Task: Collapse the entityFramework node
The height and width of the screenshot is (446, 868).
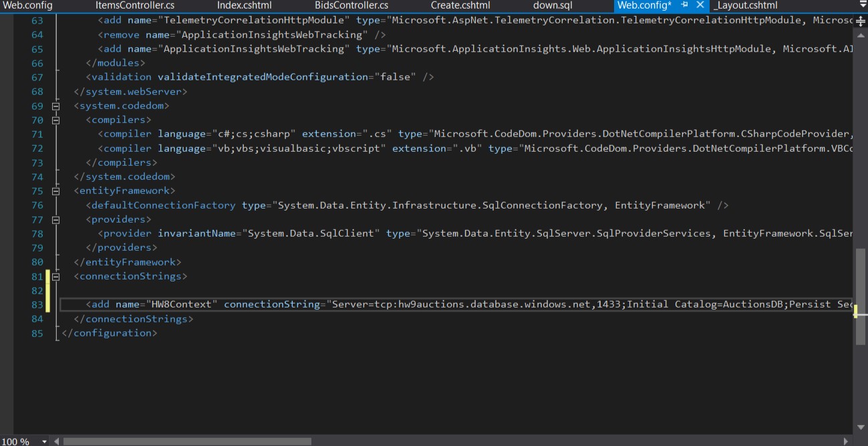Action: [56, 191]
